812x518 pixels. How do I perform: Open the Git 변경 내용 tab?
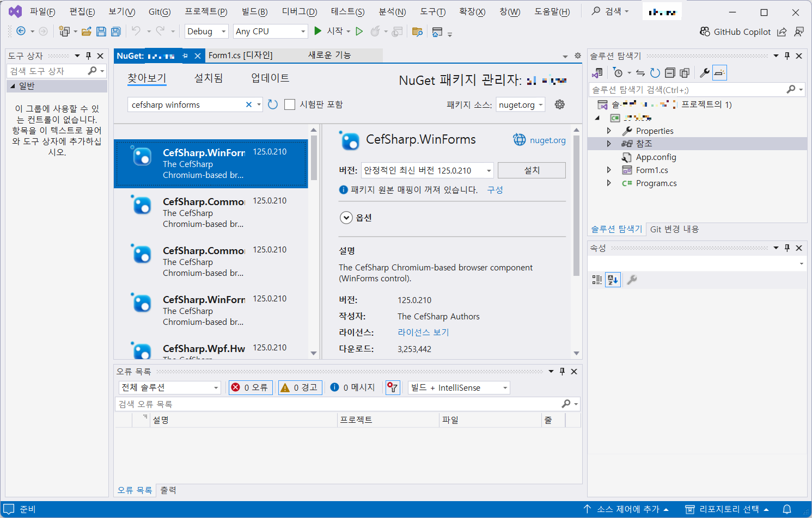[674, 229]
